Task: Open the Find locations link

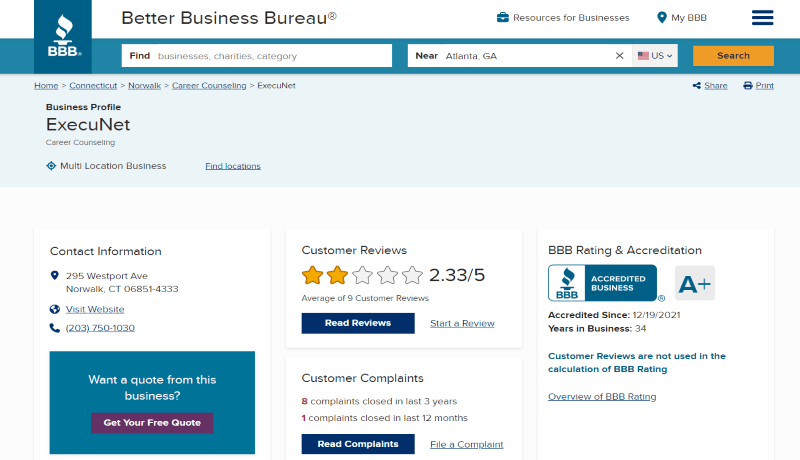Action: (x=233, y=166)
